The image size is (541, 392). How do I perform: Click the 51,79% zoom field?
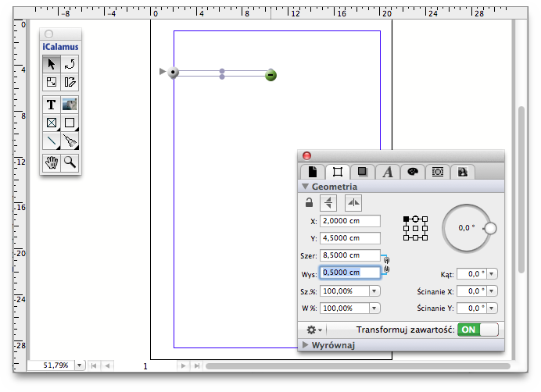click(51, 365)
